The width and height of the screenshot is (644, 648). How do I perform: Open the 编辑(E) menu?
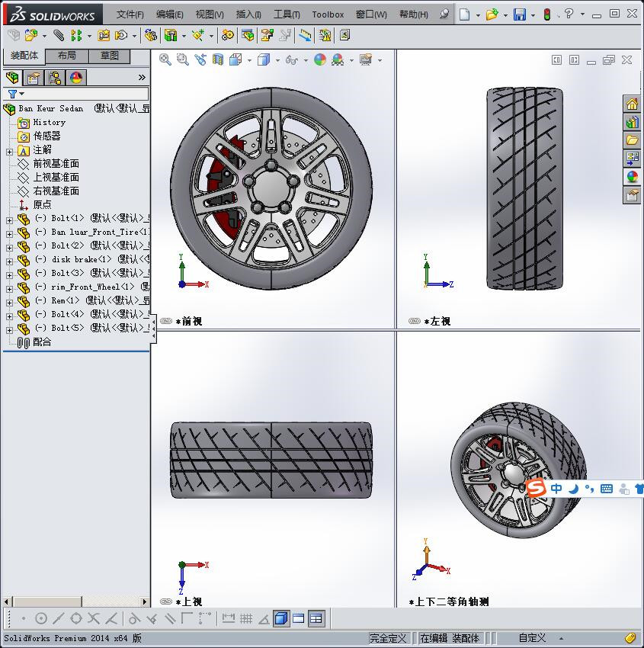pyautogui.click(x=170, y=14)
